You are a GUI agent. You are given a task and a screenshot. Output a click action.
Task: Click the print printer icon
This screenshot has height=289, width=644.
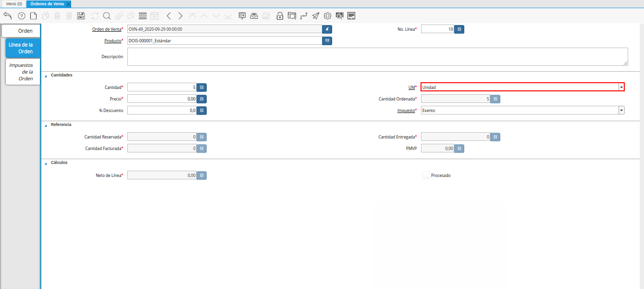pyautogui.click(x=266, y=16)
